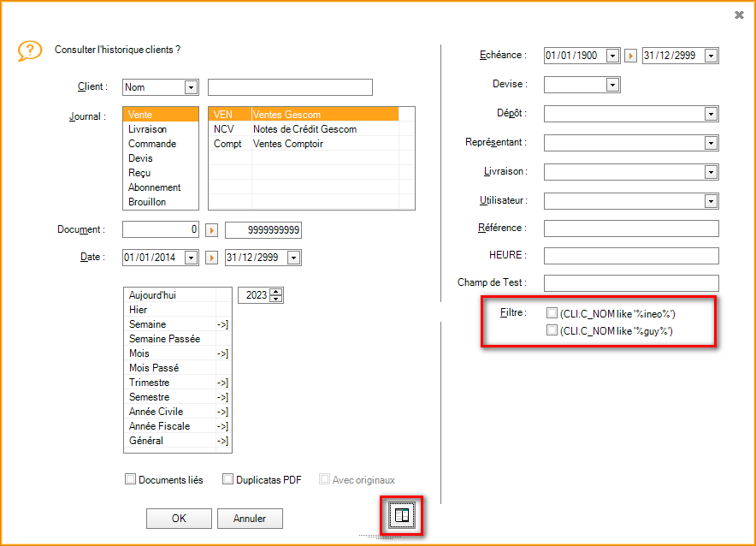This screenshot has width=756, height=546.
Task: Select Livraison in the Journal list
Action: tap(147, 129)
